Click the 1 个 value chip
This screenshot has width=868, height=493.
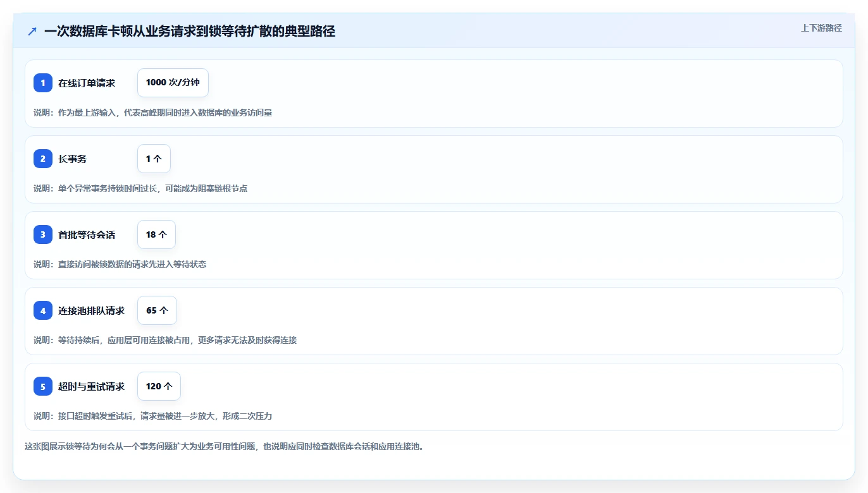(x=154, y=159)
